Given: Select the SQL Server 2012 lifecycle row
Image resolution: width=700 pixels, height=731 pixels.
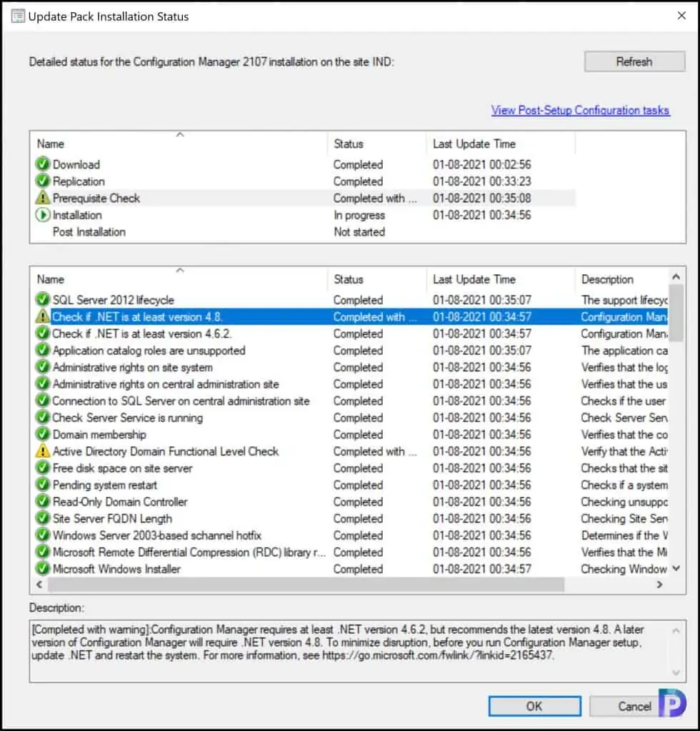Looking at the screenshot, I should coord(351,300).
